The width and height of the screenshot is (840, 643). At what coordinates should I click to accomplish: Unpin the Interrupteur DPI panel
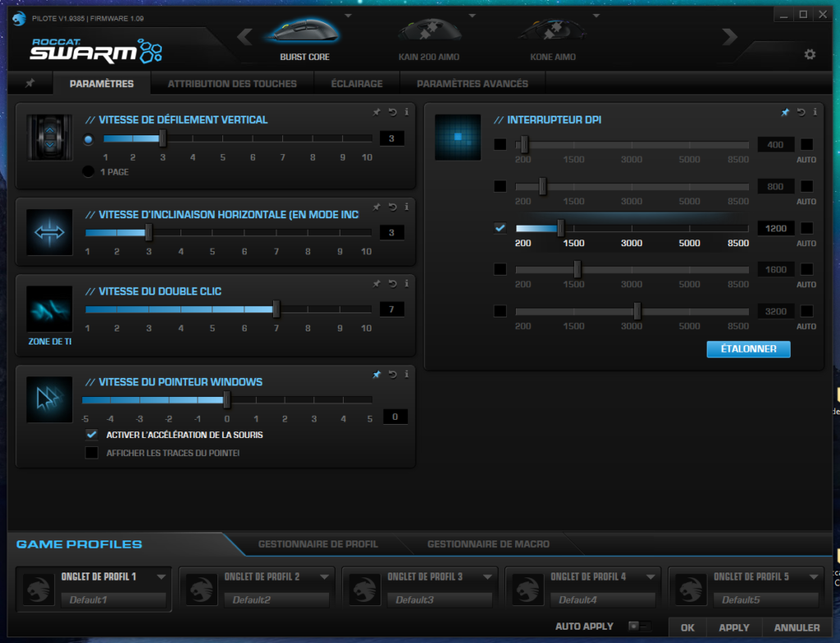coord(785,112)
